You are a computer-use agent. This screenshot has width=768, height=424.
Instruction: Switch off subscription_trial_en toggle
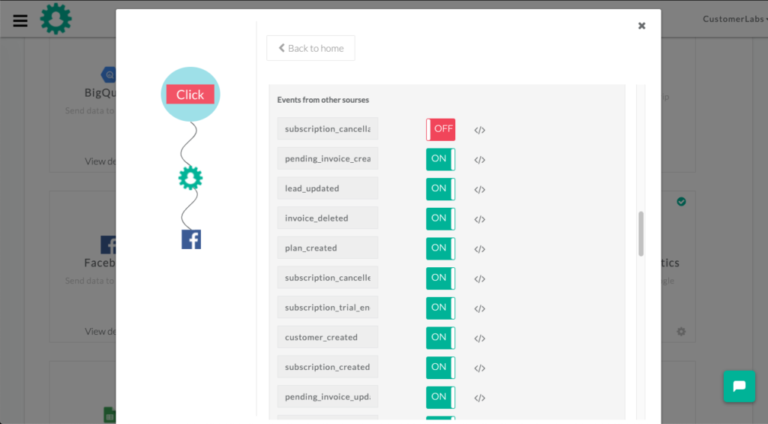coord(440,308)
